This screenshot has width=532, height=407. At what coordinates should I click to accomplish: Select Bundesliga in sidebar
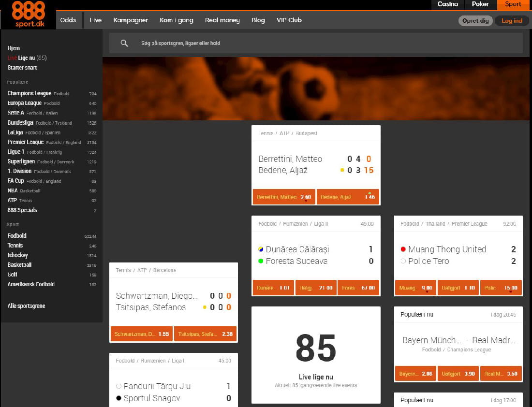(x=52, y=123)
